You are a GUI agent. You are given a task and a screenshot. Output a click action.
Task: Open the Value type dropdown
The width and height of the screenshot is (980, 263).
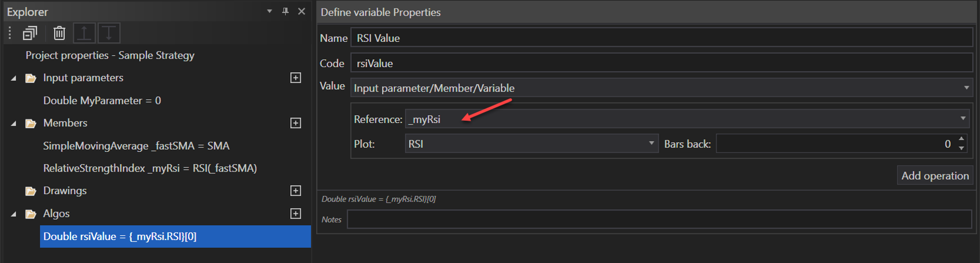[966, 88]
